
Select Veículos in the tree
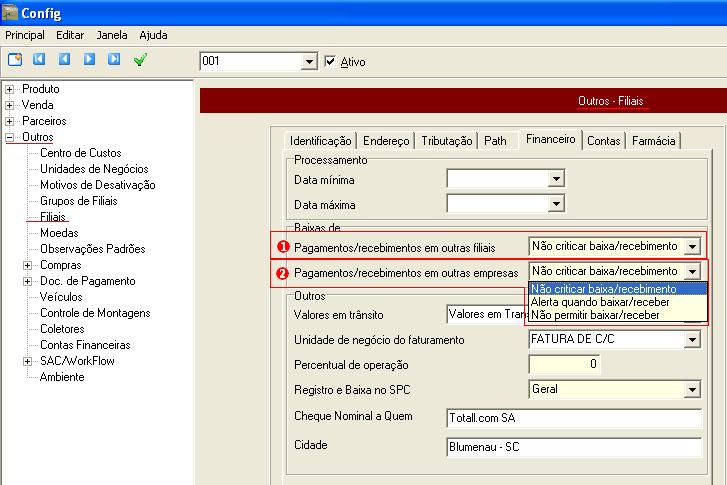[61, 297]
